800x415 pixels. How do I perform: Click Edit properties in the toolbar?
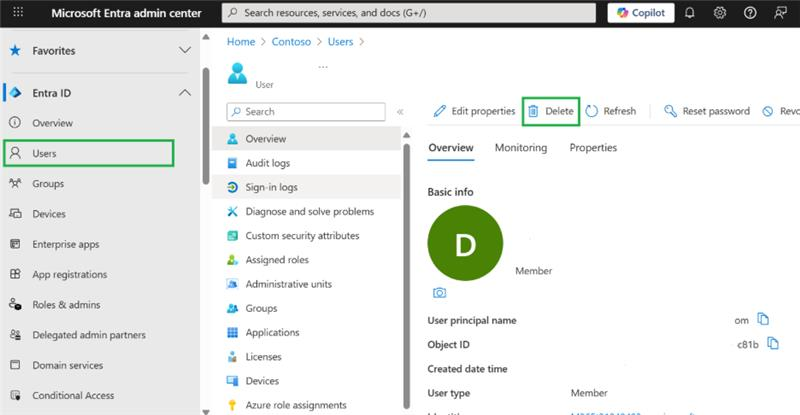(x=474, y=111)
